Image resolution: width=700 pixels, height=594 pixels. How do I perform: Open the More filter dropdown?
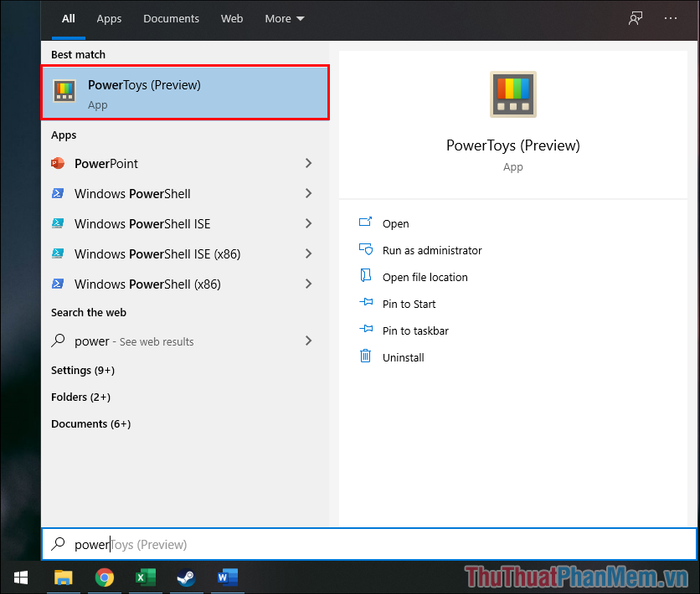click(x=284, y=19)
